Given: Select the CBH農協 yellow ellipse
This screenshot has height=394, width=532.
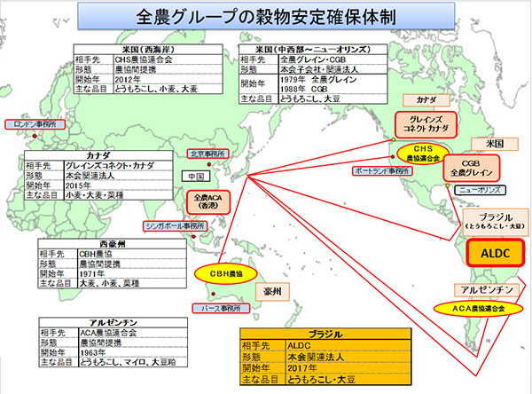Looking at the screenshot, I should tap(225, 274).
